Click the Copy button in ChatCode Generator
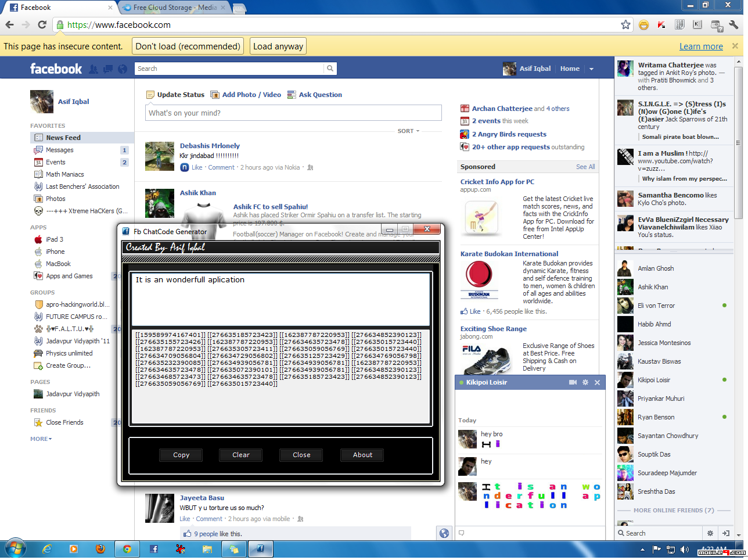Image resolution: width=748 pixels, height=560 pixels. pyautogui.click(x=181, y=455)
